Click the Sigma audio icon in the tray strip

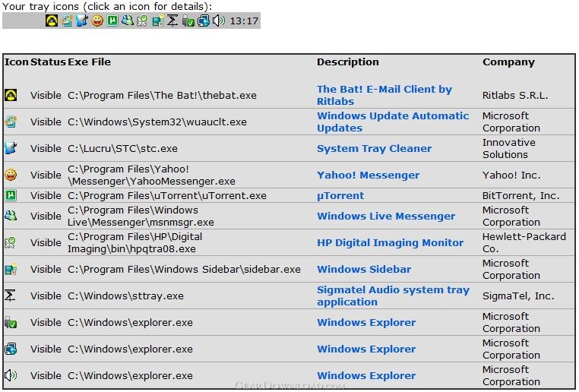(x=173, y=21)
